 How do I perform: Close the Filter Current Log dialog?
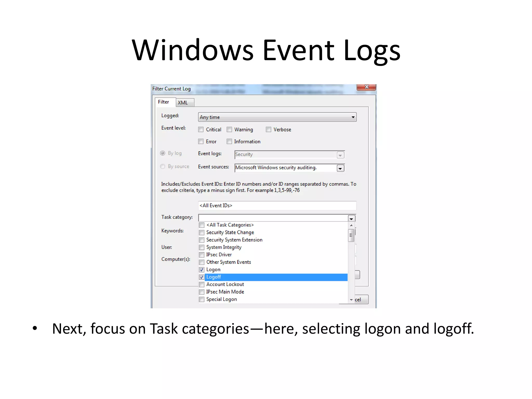366,87
